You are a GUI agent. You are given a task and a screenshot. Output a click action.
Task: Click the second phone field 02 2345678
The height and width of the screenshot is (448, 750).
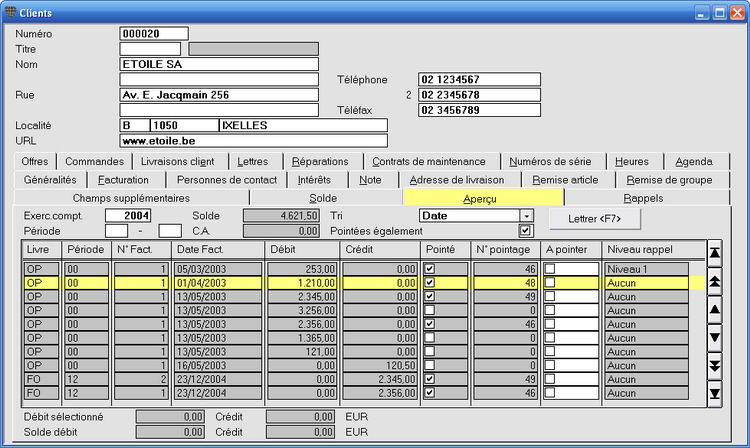[x=479, y=95]
